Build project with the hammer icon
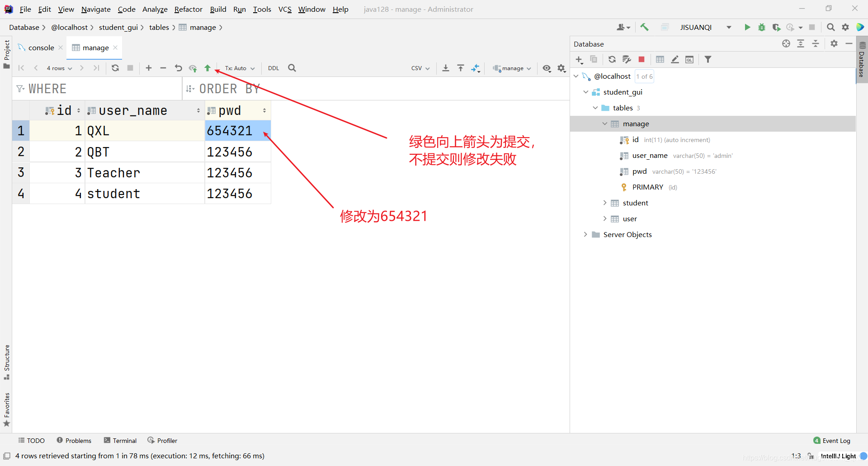Image resolution: width=868 pixels, height=466 pixels. [644, 27]
